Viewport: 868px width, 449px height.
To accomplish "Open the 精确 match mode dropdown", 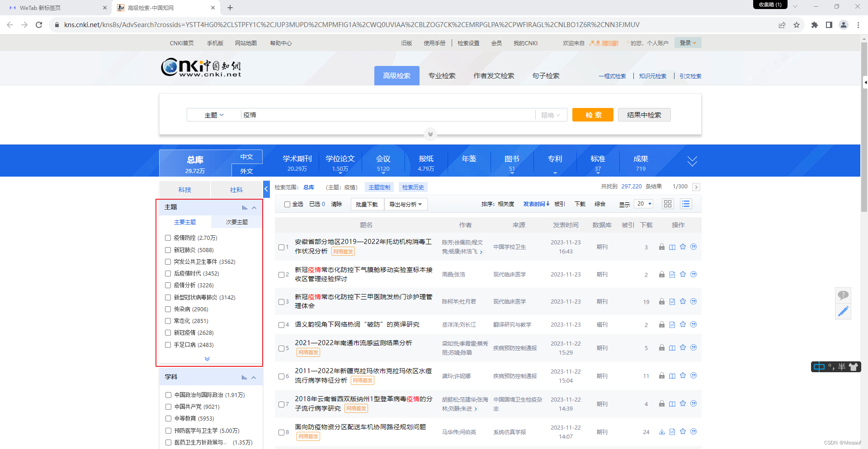I will (x=551, y=115).
